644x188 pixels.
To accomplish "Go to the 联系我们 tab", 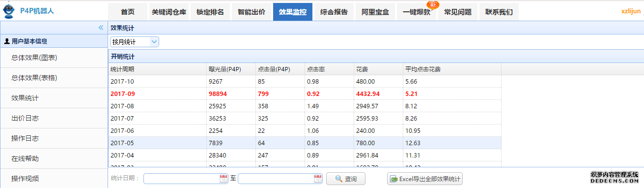I will point(499,12).
